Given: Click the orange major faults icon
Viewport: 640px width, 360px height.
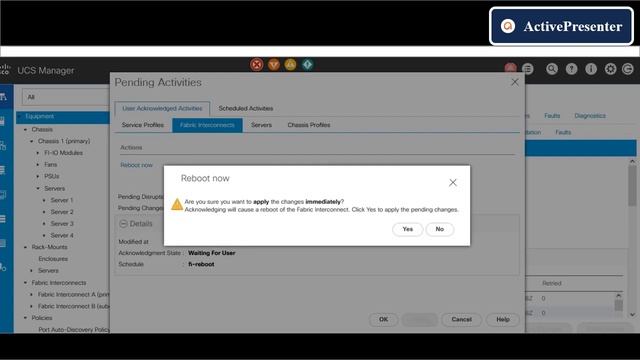Looking at the screenshot, I should pyautogui.click(x=274, y=64).
